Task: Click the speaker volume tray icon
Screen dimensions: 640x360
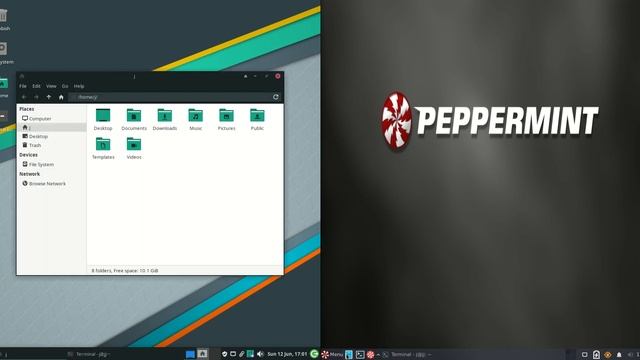Action: click(260, 354)
